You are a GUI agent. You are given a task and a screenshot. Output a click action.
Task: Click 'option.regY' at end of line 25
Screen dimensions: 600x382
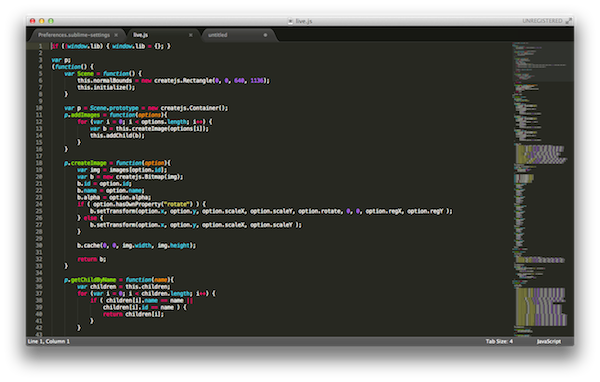click(425, 211)
